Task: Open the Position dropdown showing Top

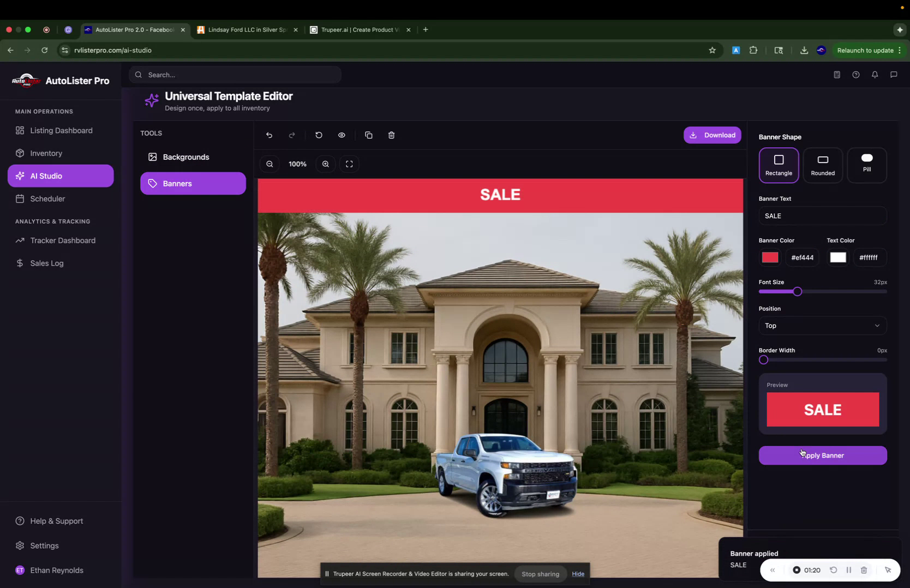Action: [x=822, y=326]
